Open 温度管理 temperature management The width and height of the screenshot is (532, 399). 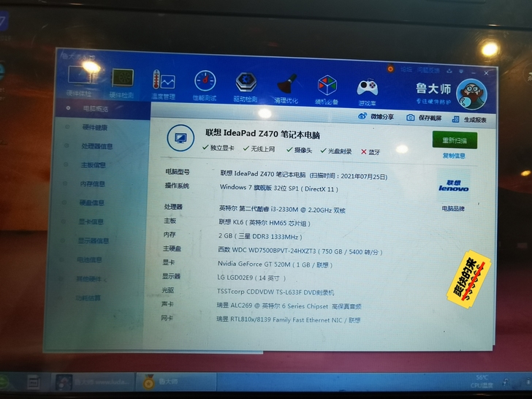(163, 85)
